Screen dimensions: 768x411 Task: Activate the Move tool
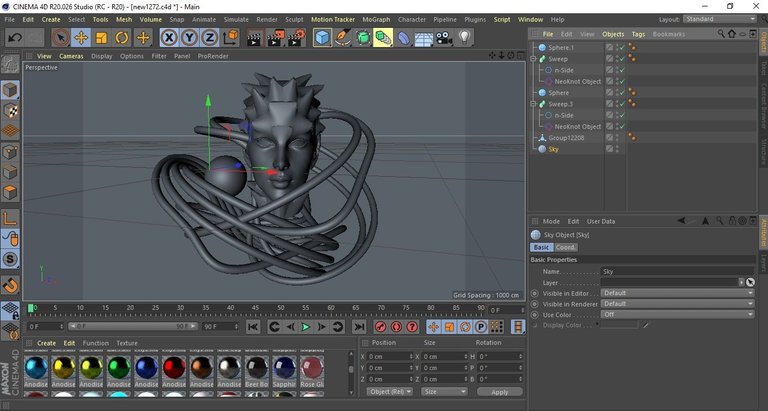point(81,38)
